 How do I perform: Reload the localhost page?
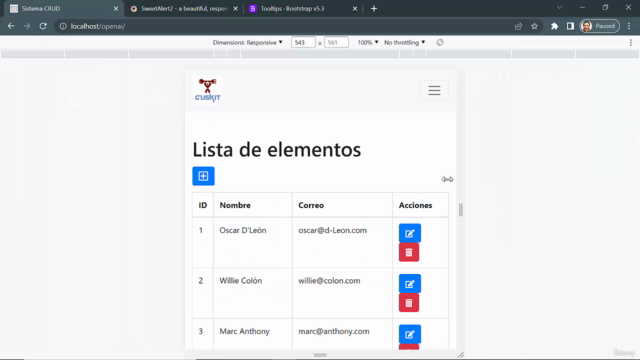pos(43,26)
